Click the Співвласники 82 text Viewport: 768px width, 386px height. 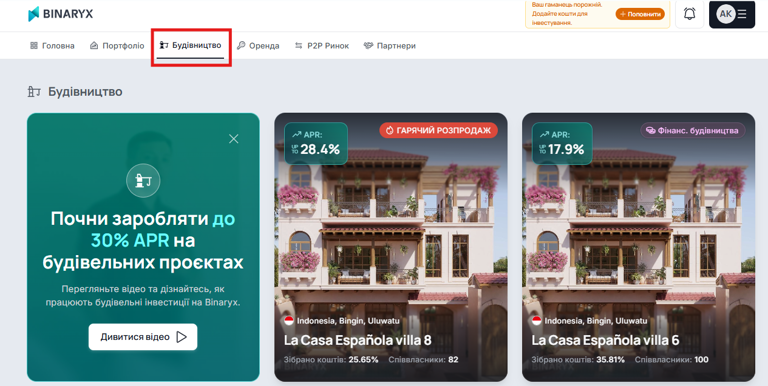click(x=424, y=360)
